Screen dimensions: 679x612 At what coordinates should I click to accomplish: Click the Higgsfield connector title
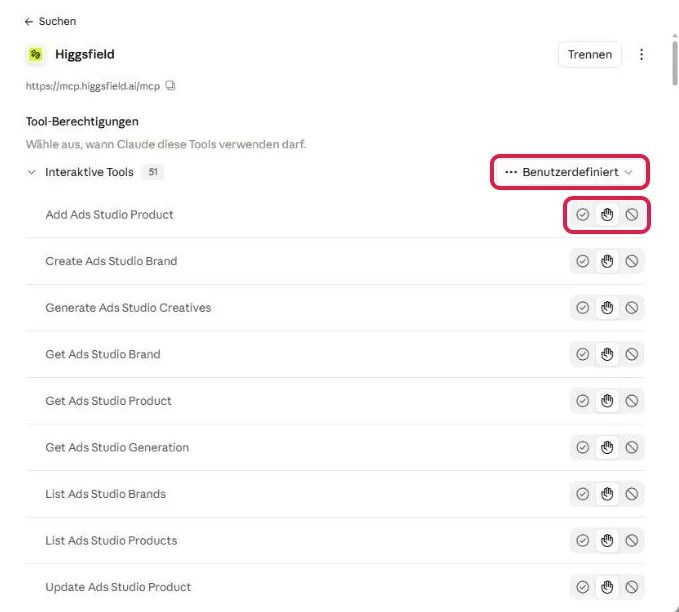click(x=85, y=55)
